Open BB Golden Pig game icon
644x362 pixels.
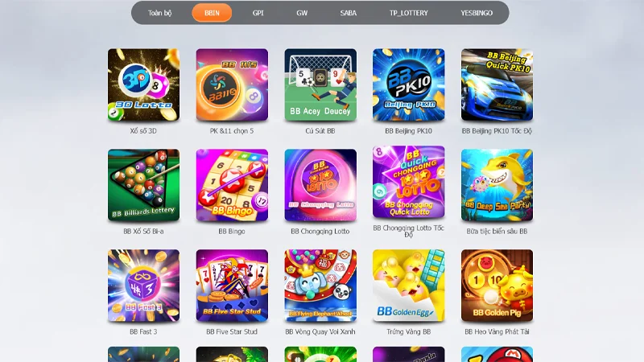coord(497,286)
